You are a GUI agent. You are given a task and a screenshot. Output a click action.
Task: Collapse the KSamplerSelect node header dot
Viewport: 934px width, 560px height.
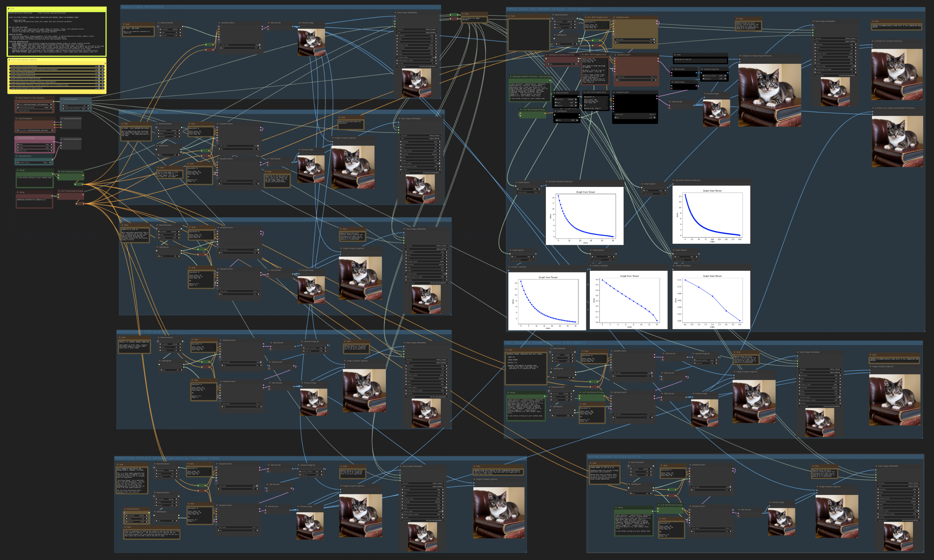[x=17, y=156]
